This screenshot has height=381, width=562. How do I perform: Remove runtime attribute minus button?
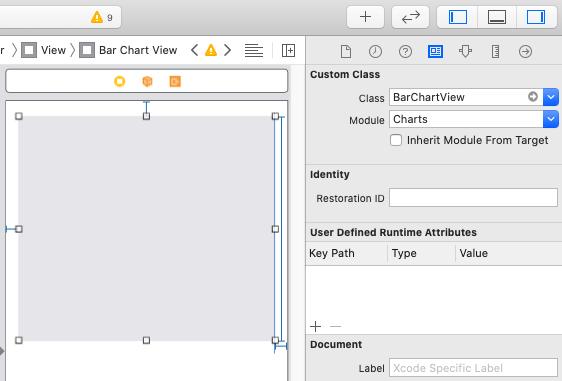pyautogui.click(x=335, y=327)
